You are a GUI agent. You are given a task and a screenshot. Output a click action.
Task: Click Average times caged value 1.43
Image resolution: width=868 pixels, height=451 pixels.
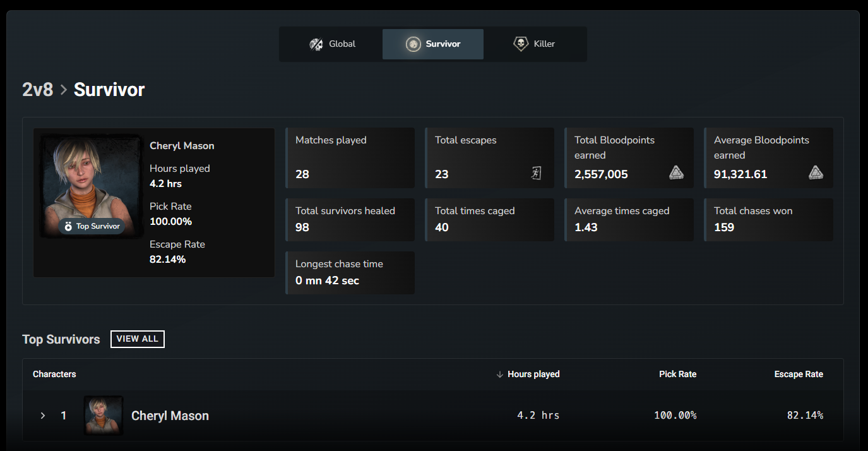click(x=586, y=227)
